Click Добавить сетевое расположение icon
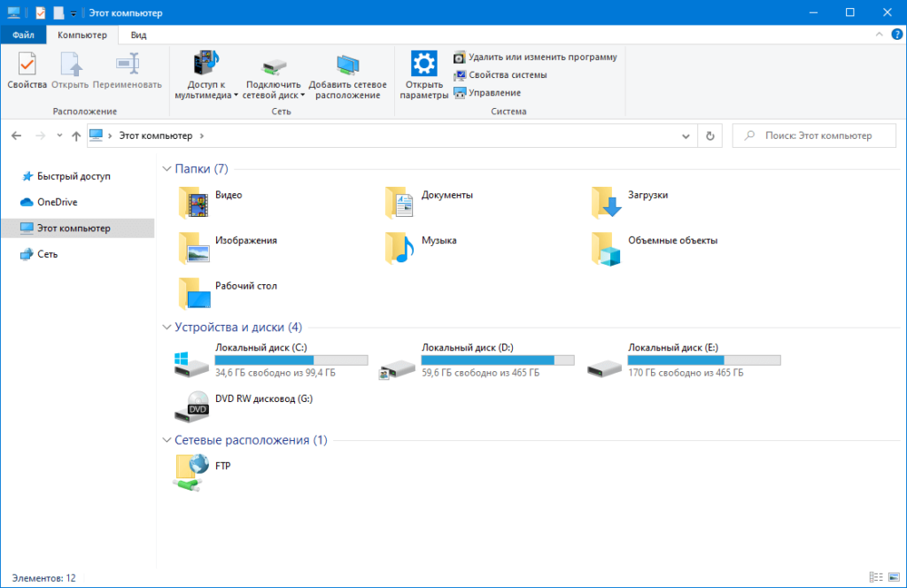907x588 pixels. coord(347,66)
